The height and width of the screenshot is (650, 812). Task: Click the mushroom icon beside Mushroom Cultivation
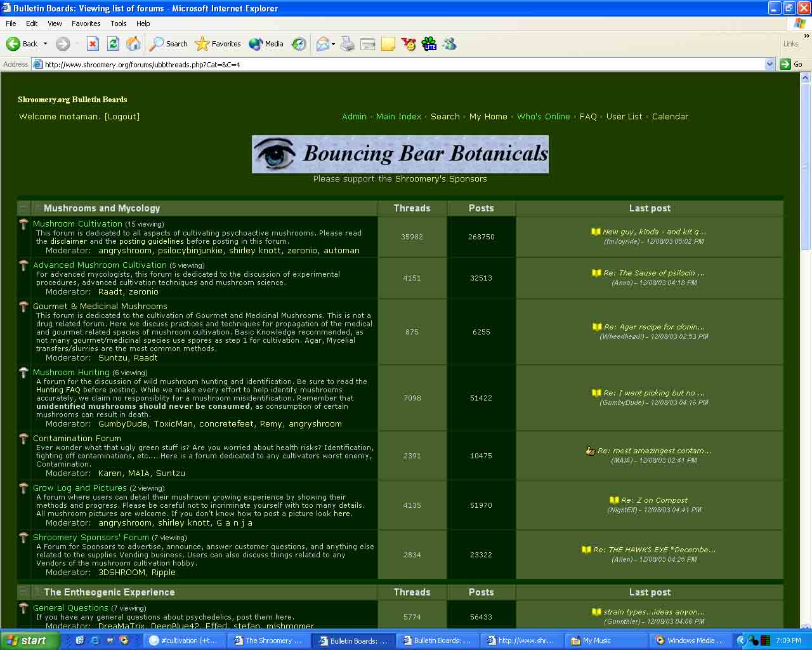(23, 224)
